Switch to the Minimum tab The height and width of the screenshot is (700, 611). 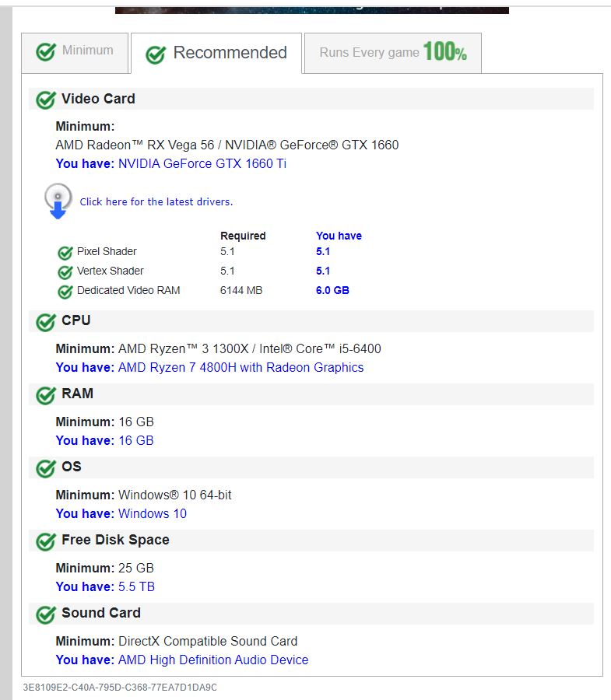tap(75, 53)
